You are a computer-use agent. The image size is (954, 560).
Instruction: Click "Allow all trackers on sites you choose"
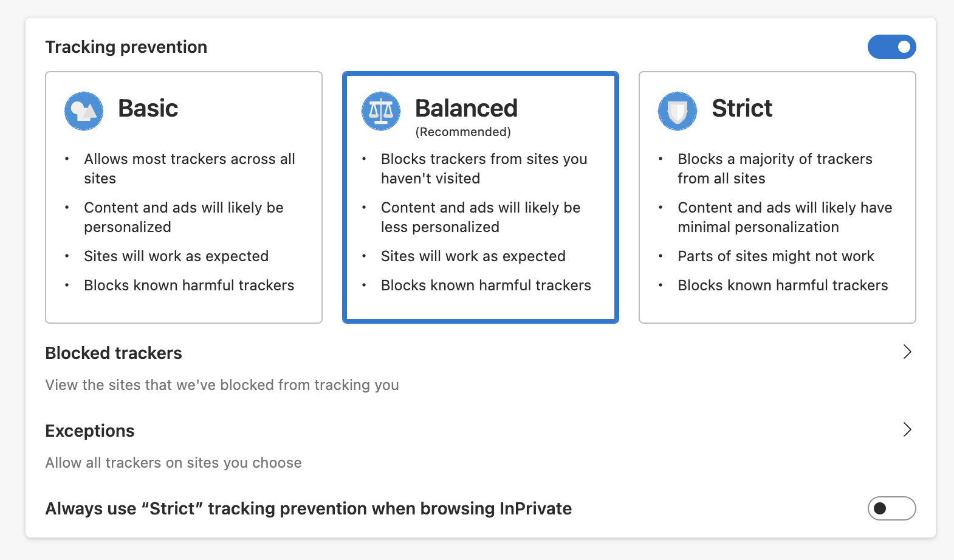[x=173, y=463]
